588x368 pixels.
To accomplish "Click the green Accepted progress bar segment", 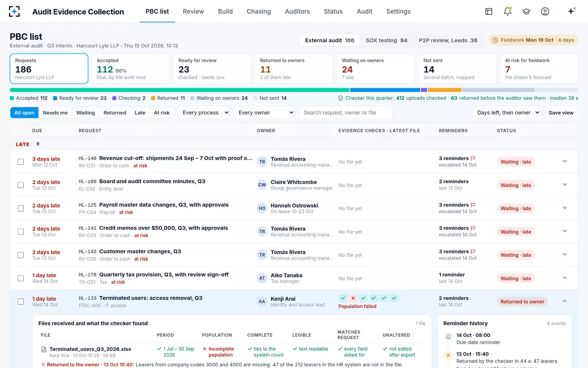I will coord(180,90).
